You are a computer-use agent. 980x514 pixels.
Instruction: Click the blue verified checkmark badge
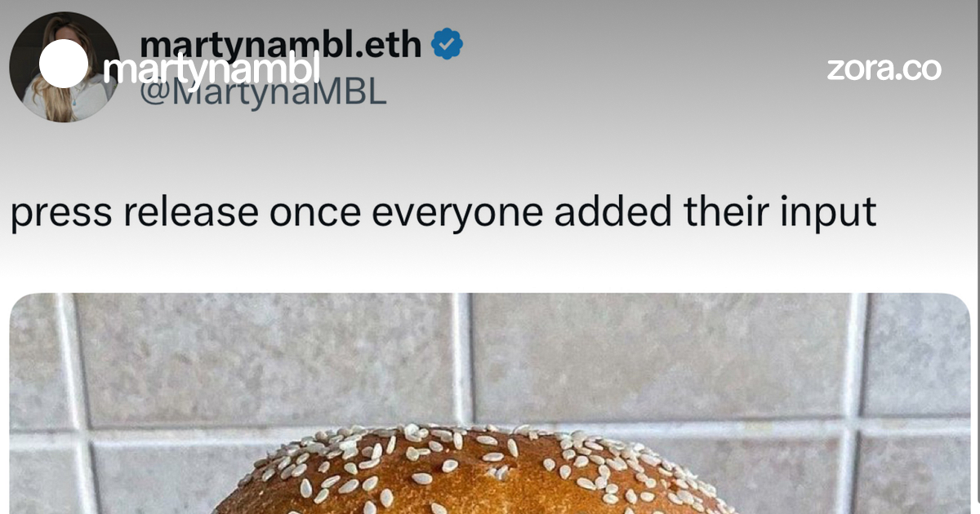(447, 43)
